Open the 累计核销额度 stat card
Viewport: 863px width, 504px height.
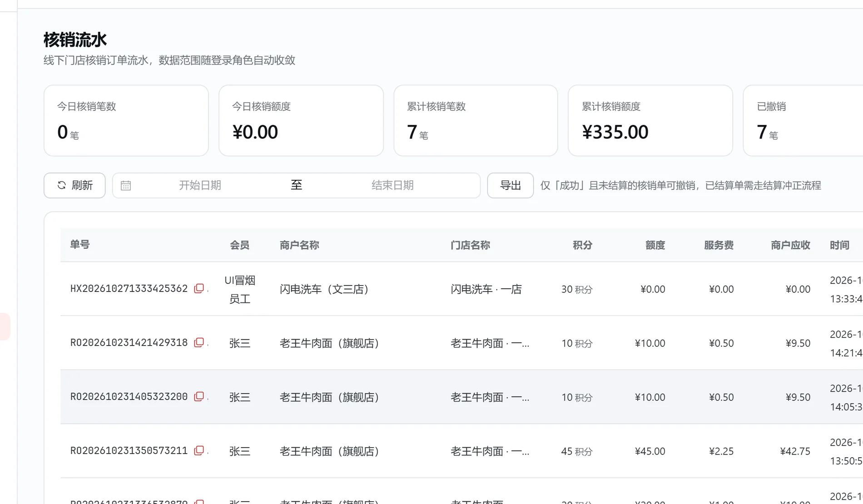click(650, 120)
